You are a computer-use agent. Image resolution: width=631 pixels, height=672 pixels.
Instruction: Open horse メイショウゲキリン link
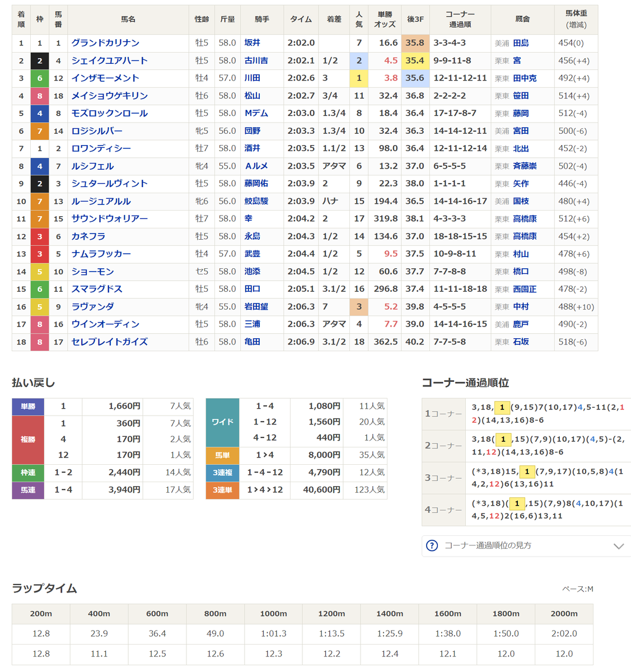(110, 96)
